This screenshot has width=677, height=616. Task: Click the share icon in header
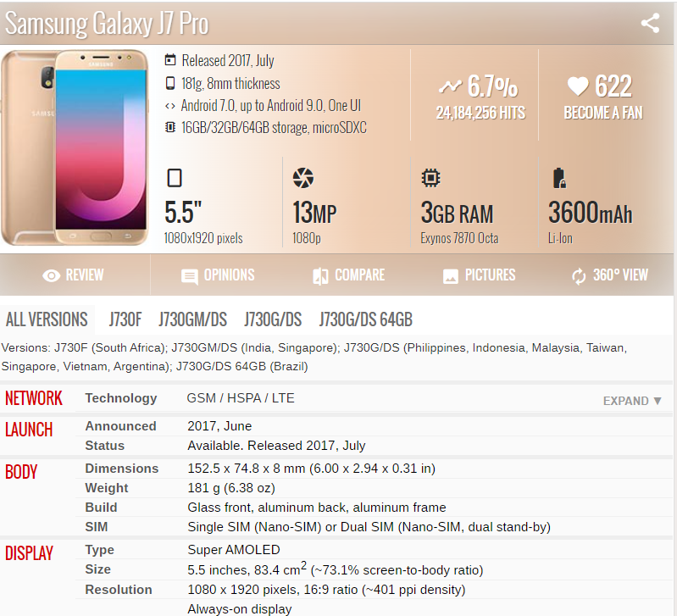650,24
